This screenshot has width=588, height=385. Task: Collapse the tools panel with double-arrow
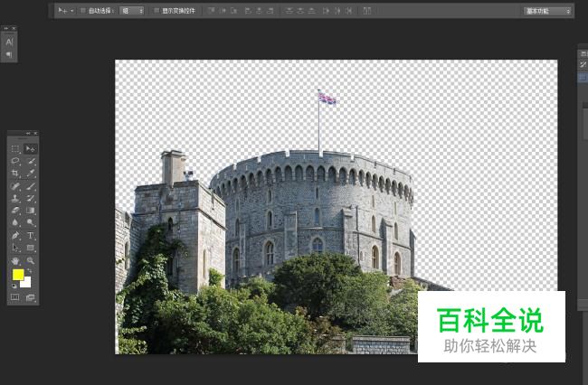coord(28,133)
